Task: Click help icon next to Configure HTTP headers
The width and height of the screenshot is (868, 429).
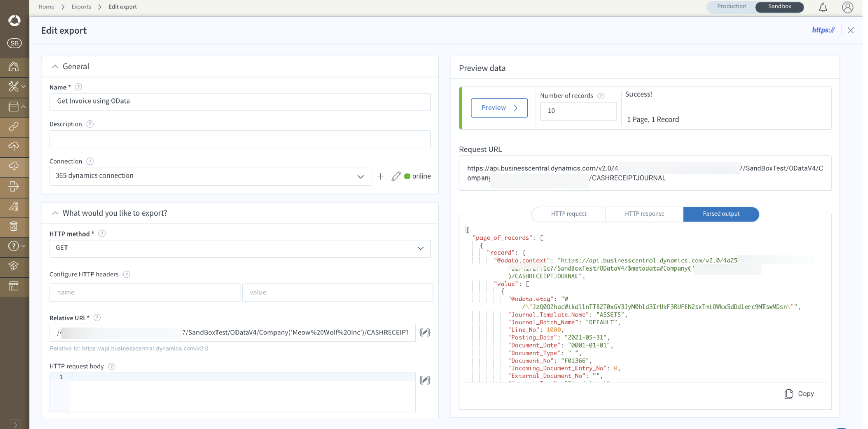Action: pos(126,274)
